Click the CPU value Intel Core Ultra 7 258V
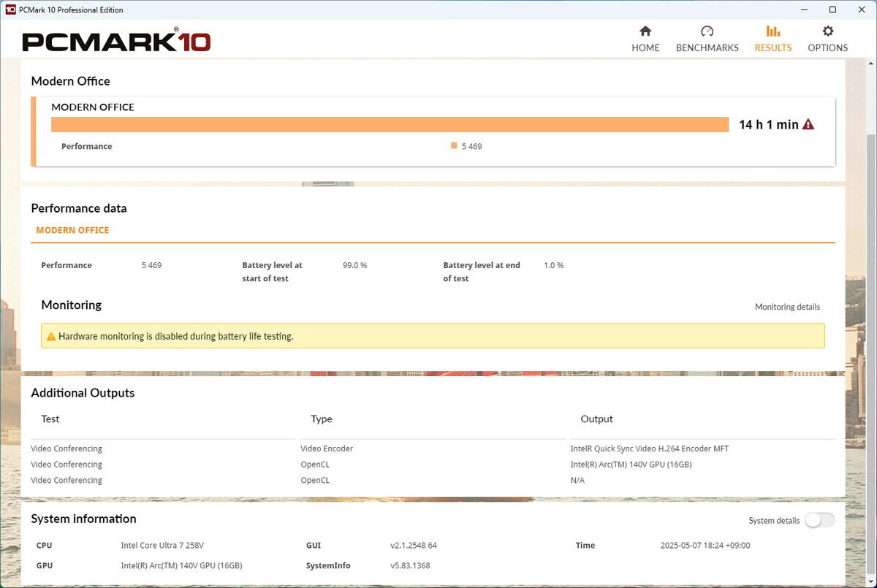Screen dimensions: 877x588 pyautogui.click(x=164, y=546)
